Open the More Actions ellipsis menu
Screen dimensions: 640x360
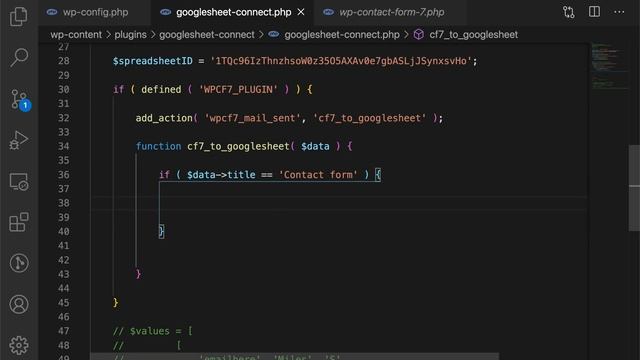click(619, 12)
